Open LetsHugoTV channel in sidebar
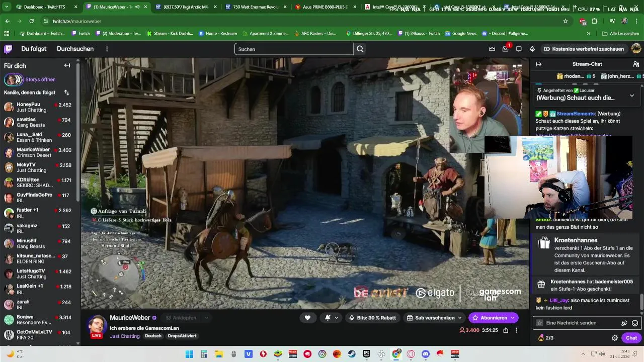The width and height of the screenshot is (644, 362). click(38, 274)
